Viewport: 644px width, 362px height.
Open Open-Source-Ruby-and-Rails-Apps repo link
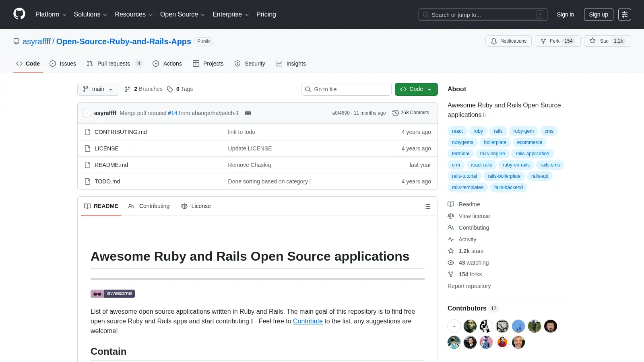tap(124, 41)
